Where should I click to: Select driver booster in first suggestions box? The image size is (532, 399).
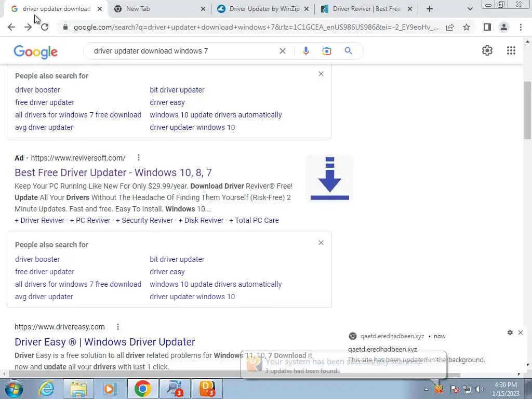[x=37, y=90]
